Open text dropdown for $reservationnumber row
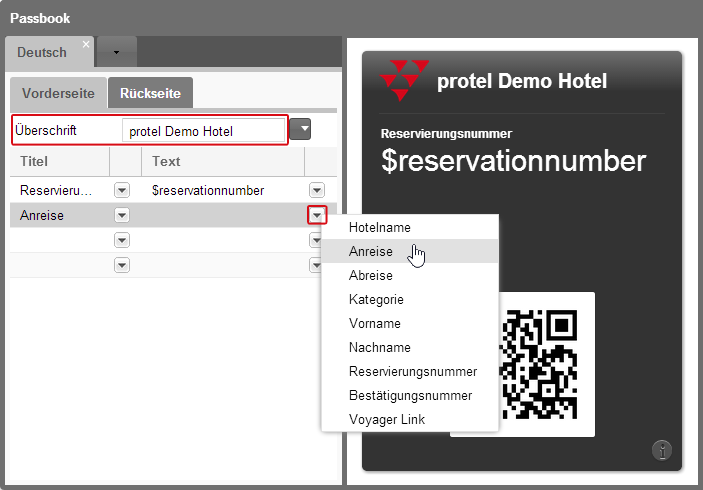This screenshot has width=703, height=490. pyautogui.click(x=317, y=190)
